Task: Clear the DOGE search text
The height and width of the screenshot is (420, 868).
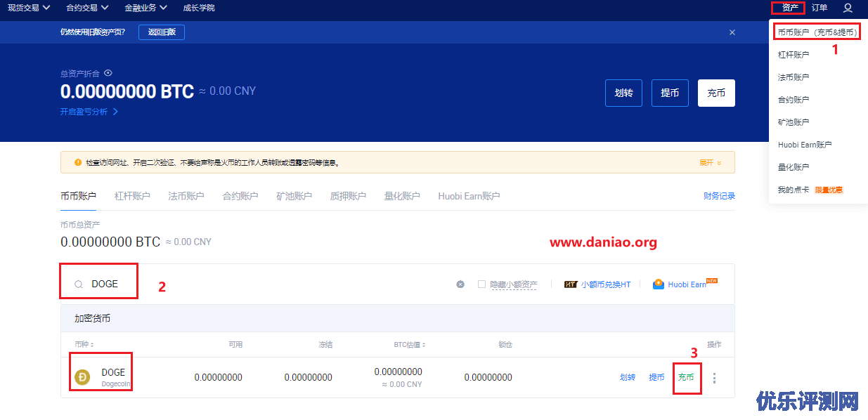Action: [460, 284]
